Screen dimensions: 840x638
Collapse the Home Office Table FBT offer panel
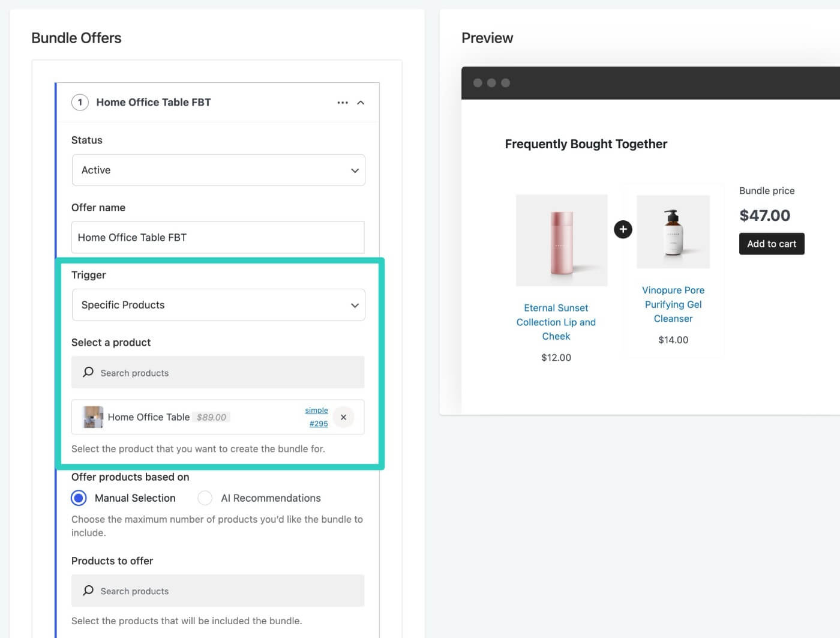click(361, 103)
